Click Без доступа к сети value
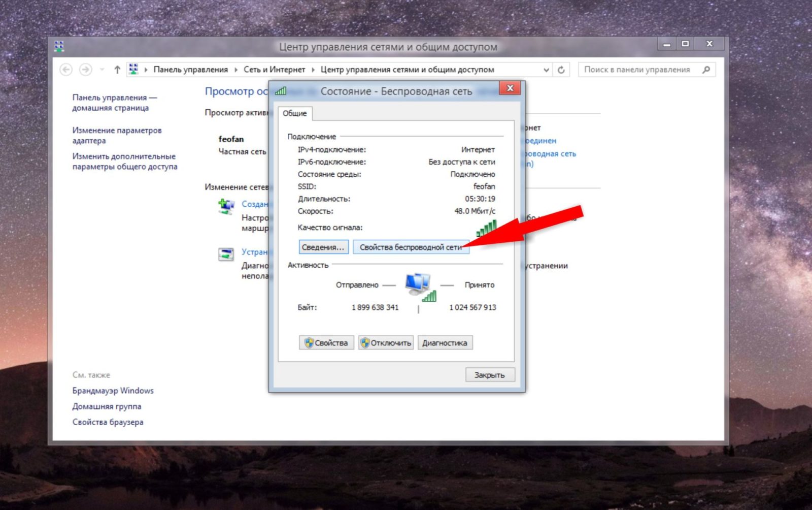This screenshot has width=812, height=510. [x=462, y=162]
